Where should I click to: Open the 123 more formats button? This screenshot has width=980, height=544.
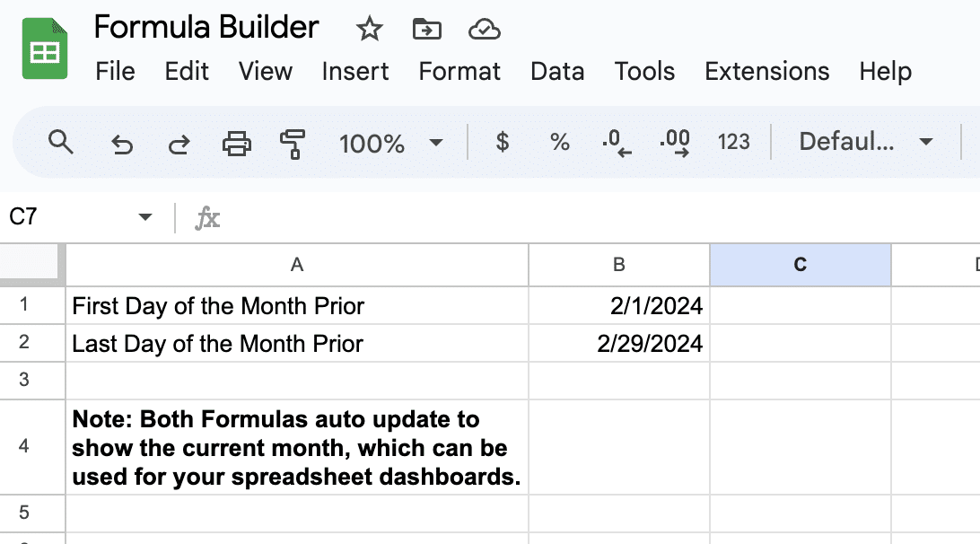pyautogui.click(x=733, y=142)
